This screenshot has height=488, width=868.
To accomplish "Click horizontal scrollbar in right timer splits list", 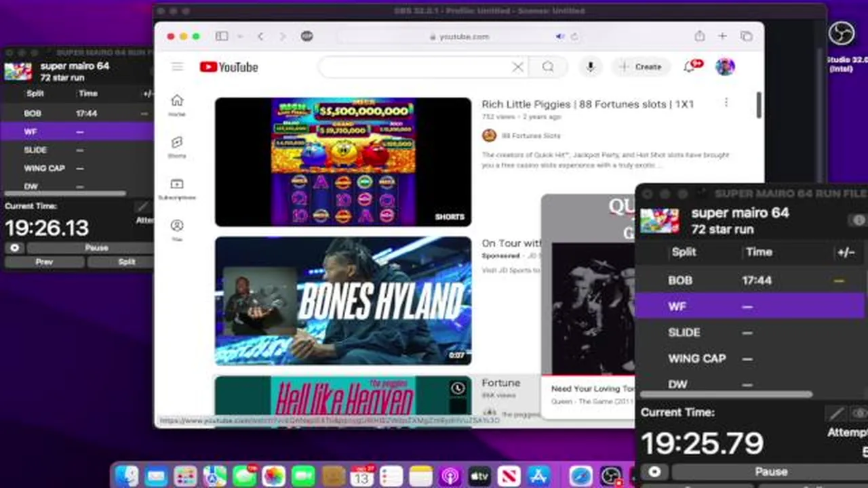I will pos(726,394).
